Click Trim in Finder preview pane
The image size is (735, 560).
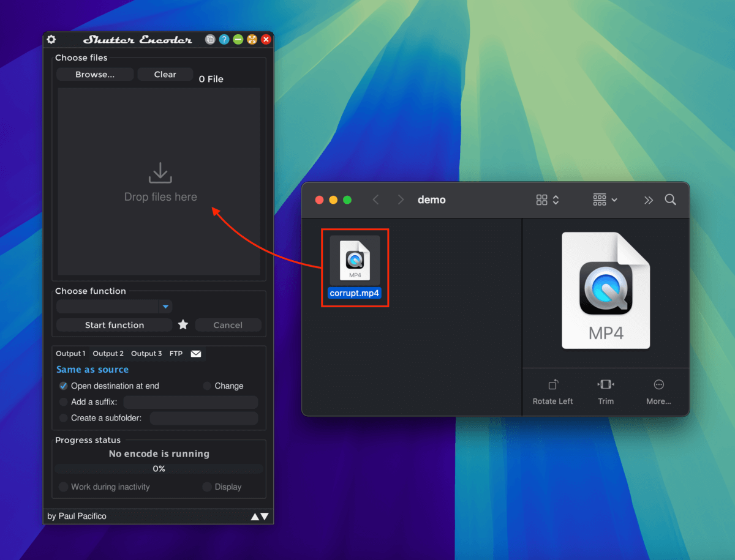[606, 392]
